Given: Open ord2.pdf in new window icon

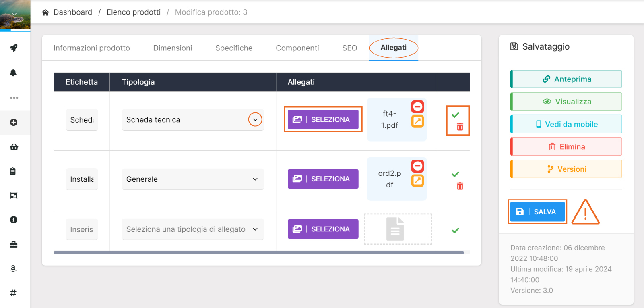Looking at the screenshot, I should [417, 181].
